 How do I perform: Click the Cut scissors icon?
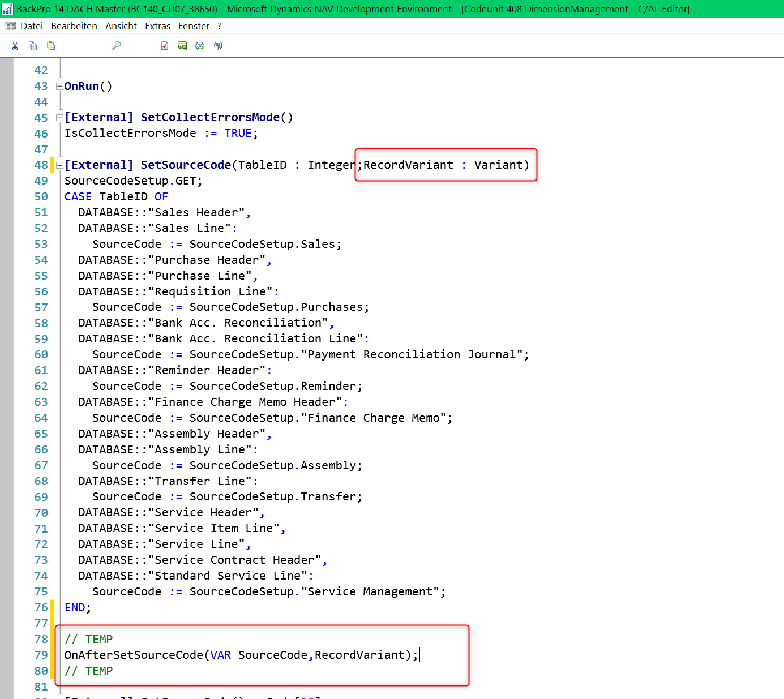pos(15,46)
